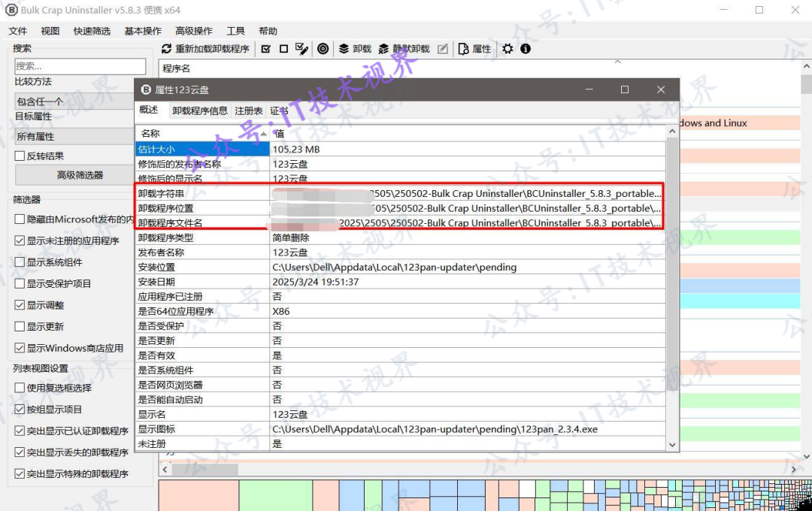Screen dimensions: 812x511
Task: Click the greyed edit pencil toolbar icon
Action: coord(443,49)
